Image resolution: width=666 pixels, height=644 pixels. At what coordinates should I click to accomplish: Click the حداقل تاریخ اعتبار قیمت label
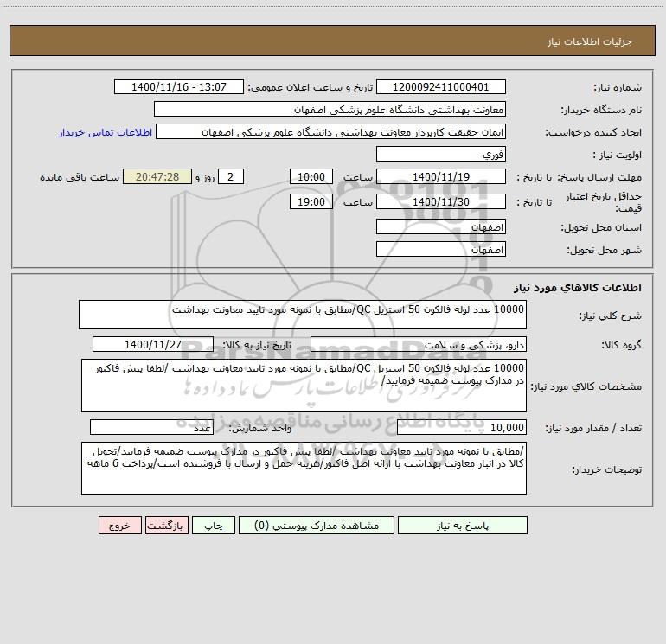coord(604,202)
